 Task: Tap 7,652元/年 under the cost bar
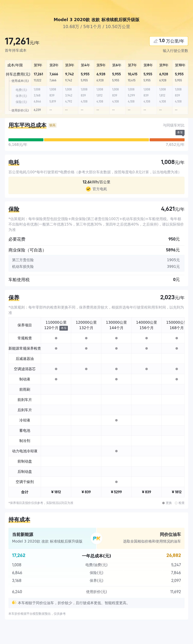175,144
